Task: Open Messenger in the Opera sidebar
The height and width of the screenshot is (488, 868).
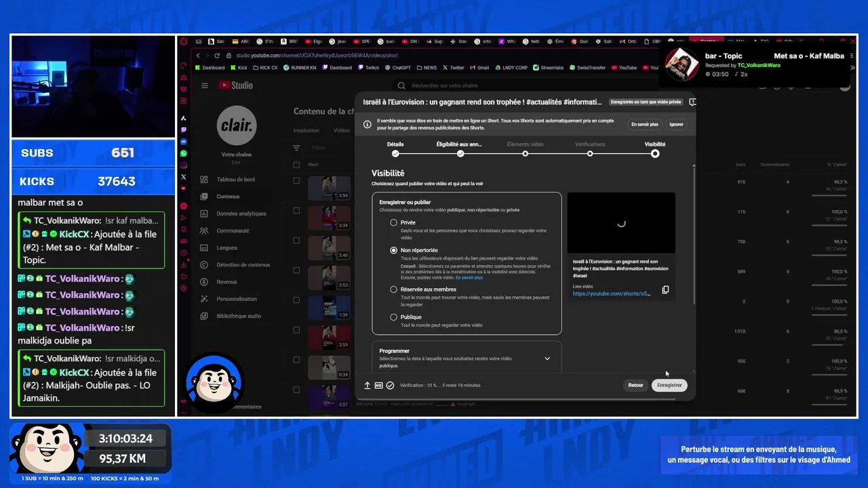Action: 184,141
